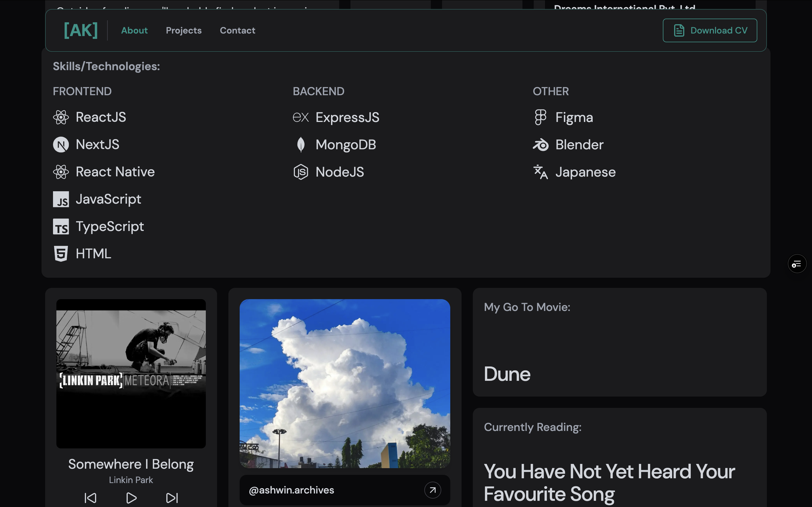Image resolution: width=812 pixels, height=507 pixels.
Task: Click the Japanese translation icon
Action: [x=540, y=172]
